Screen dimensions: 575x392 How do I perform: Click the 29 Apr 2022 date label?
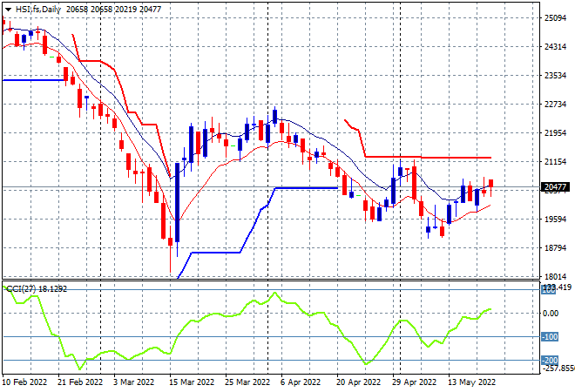tap(415, 382)
